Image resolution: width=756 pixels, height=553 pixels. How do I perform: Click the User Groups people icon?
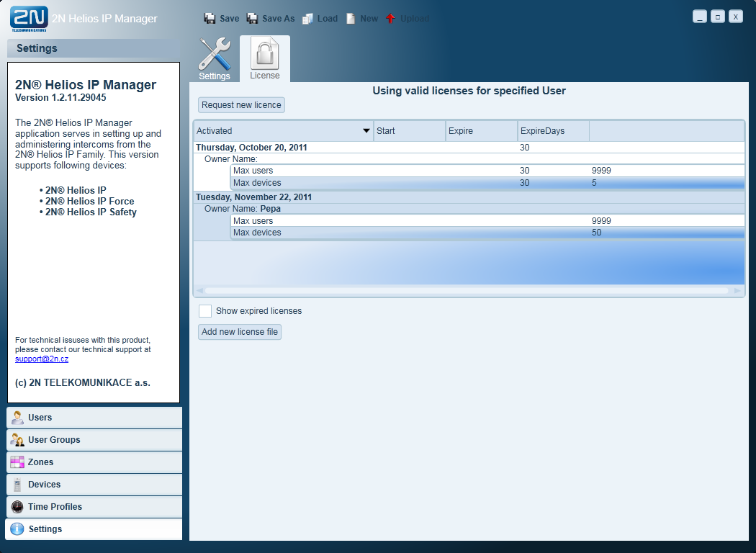point(17,440)
